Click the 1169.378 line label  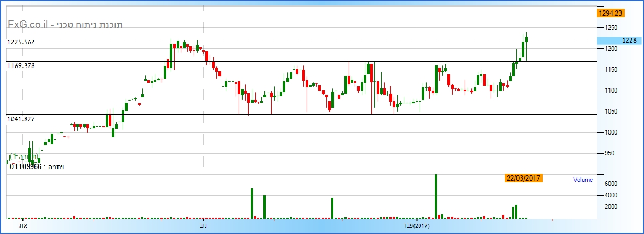(21, 66)
